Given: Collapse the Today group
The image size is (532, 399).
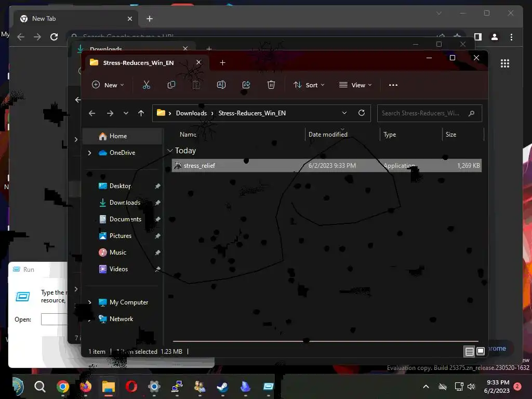Looking at the screenshot, I should (x=170, y=150).
